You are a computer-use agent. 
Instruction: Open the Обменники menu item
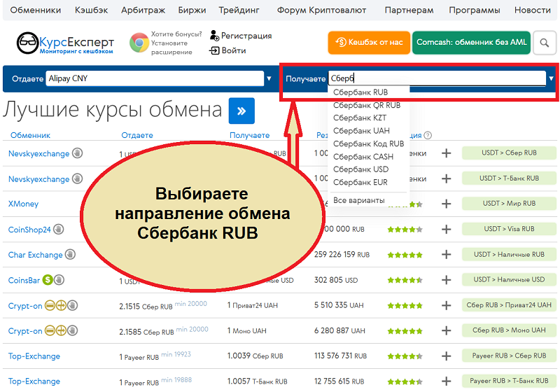(x=36, y=10)
